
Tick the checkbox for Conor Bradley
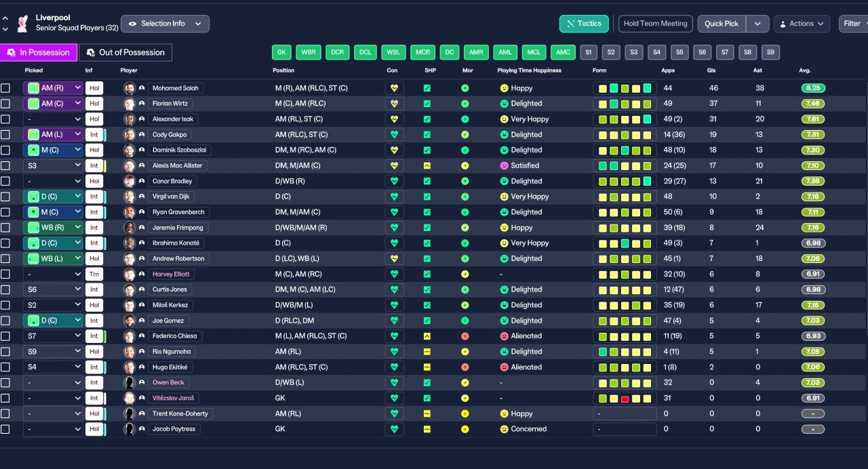click(5, 181)
